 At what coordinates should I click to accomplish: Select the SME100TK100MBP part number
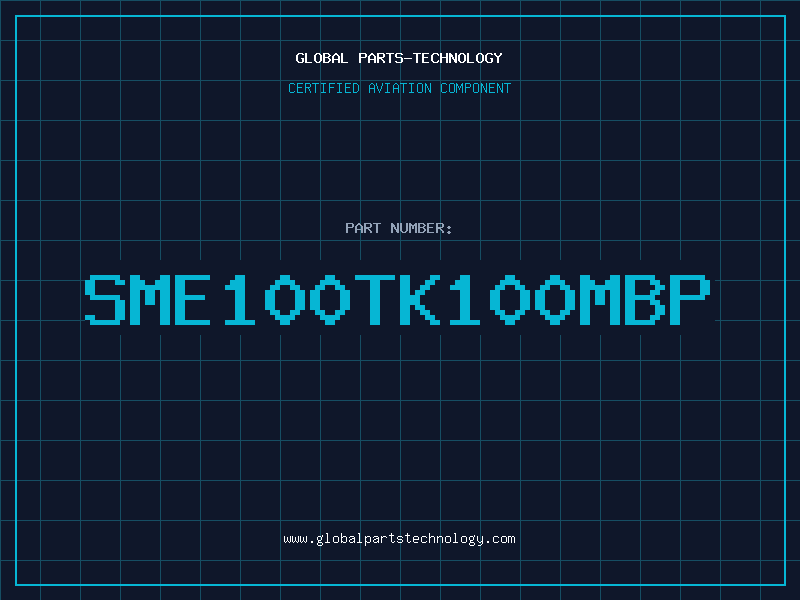click(397, 300)
